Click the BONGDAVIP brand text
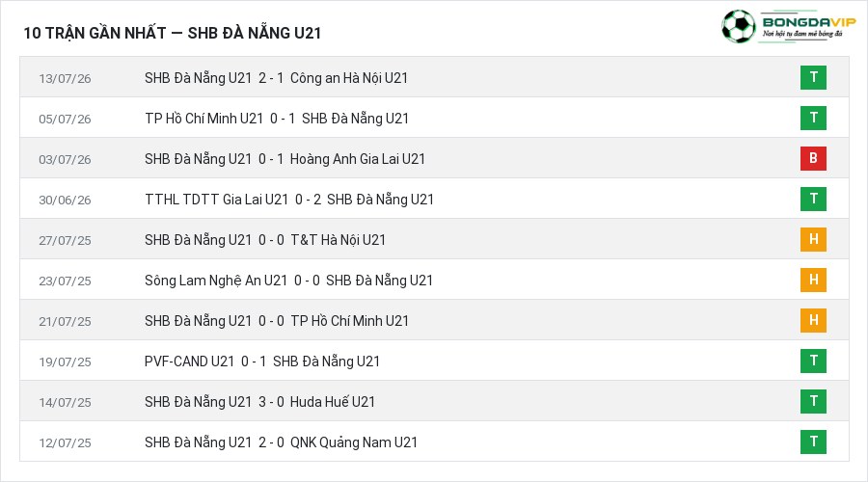 point(809,22)
